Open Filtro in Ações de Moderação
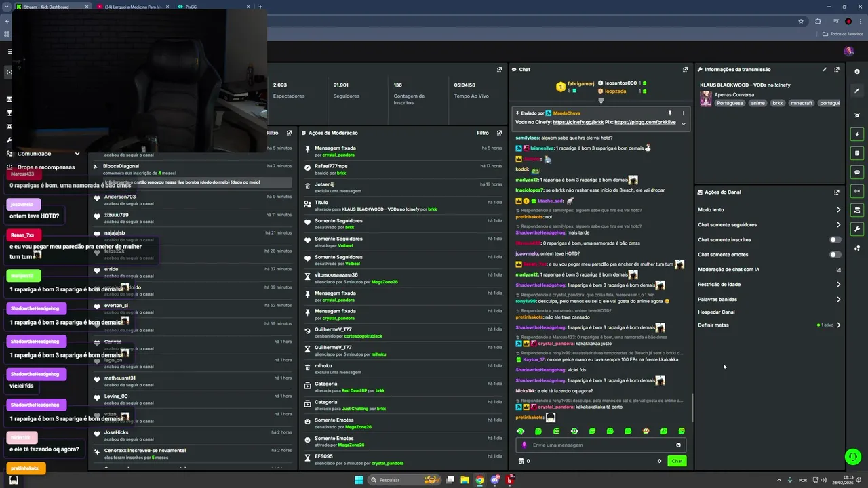The image size is (868, 488). tap(483, 133)
